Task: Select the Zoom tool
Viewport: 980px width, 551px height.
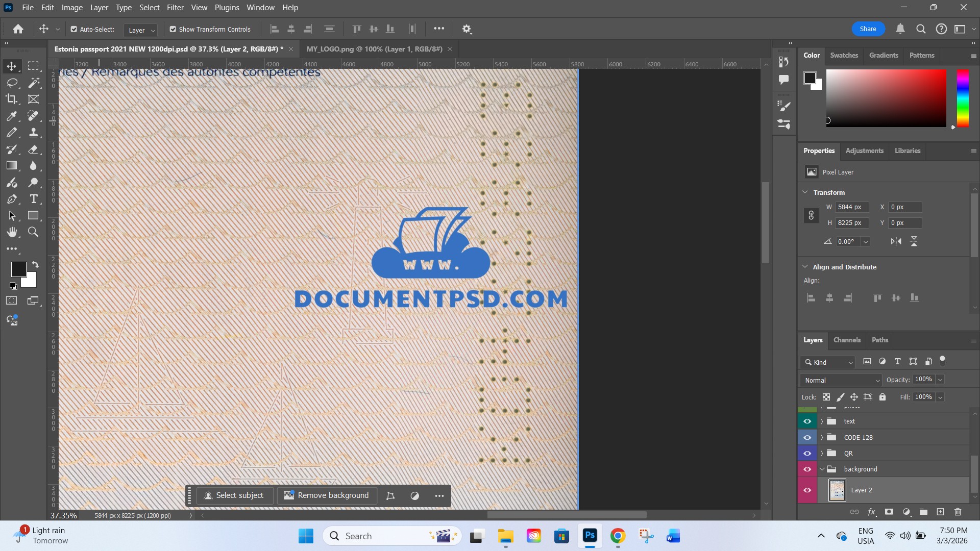Action: (33, 232)
